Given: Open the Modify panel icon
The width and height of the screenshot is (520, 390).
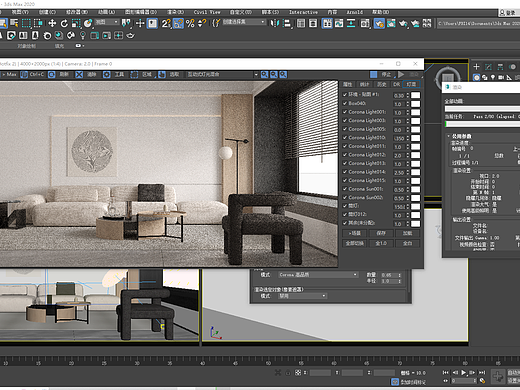Looking at the screenshot, I should point(488,67).
